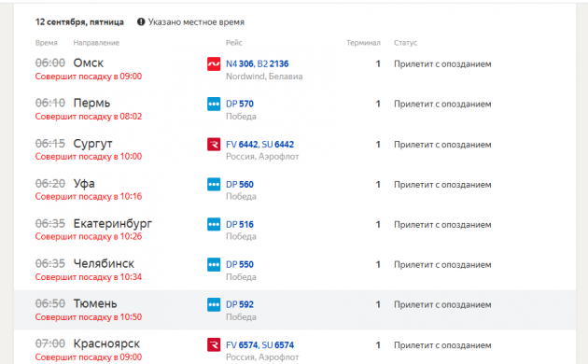Click the Pobeda logo next to DP 570

(x=214, y=104)
